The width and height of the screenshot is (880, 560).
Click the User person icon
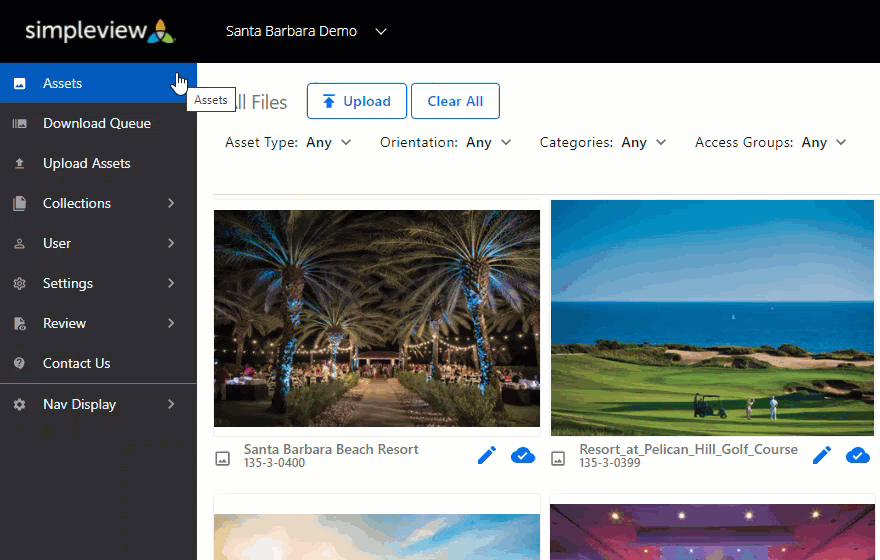coord(20,244)
